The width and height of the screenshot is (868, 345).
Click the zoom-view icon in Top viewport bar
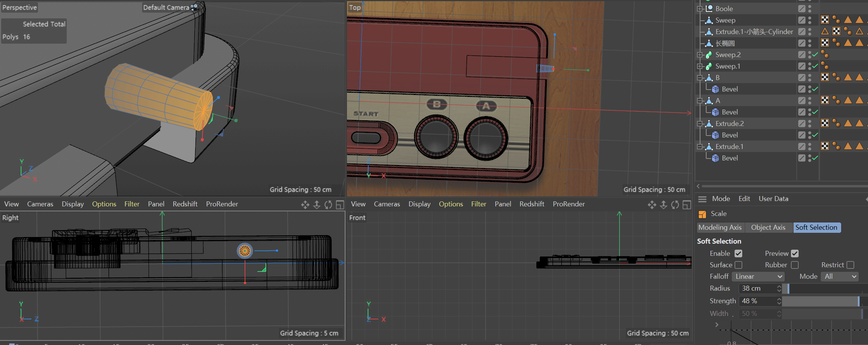pyautogui.click(x=664, y=205)
